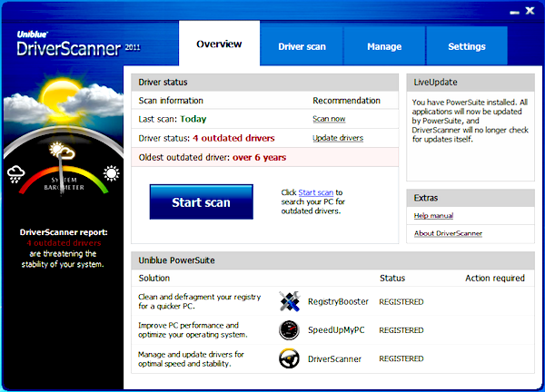Close the DriverScanner window
545x392 pixels.
[530, 11]
